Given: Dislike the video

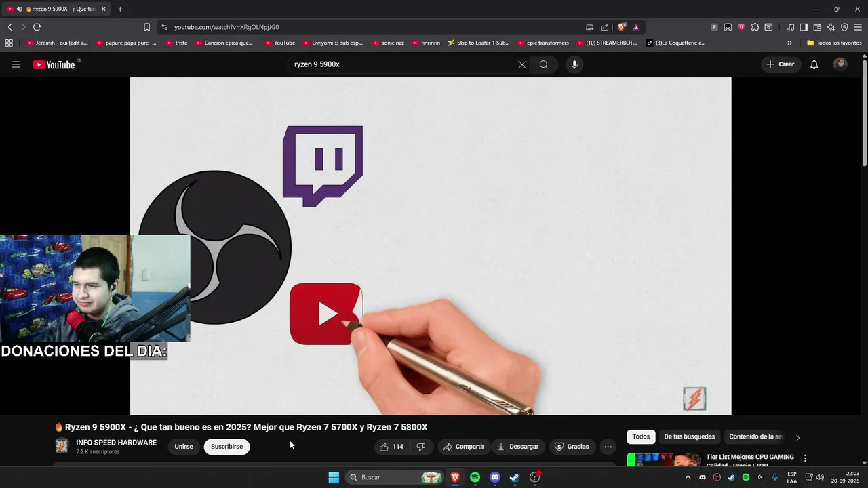Looking at the screenshot, I should (x=421, y=447).
